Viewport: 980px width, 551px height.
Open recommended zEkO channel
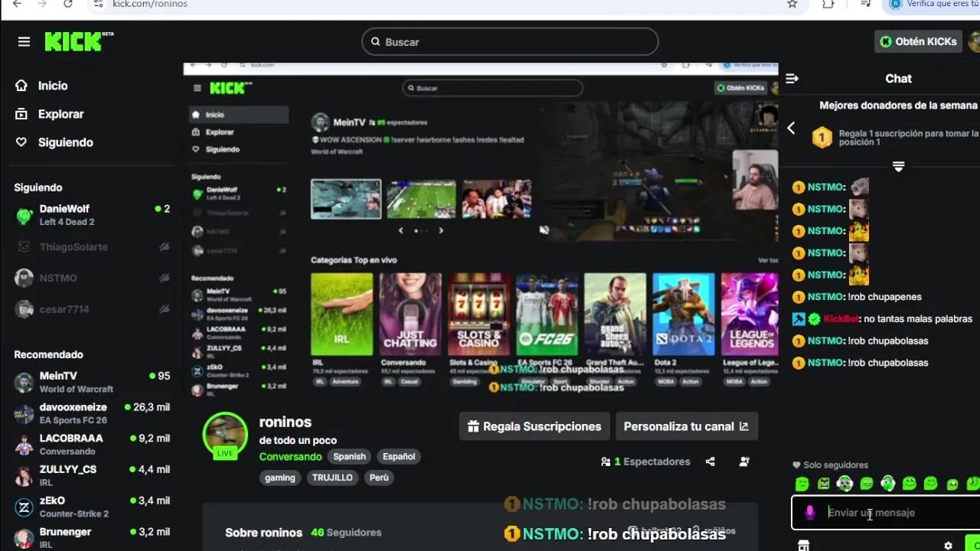tap(92, 507)
